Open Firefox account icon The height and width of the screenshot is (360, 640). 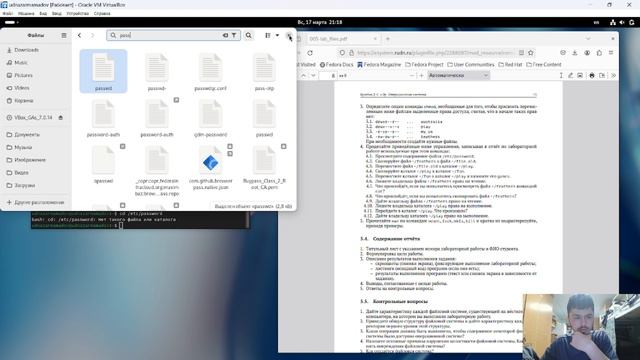click(587, 53)
